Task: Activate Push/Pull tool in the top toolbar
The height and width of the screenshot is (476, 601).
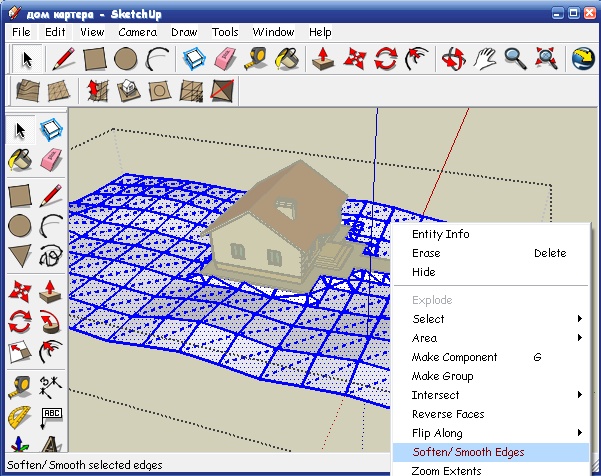Action: point(323,59)
